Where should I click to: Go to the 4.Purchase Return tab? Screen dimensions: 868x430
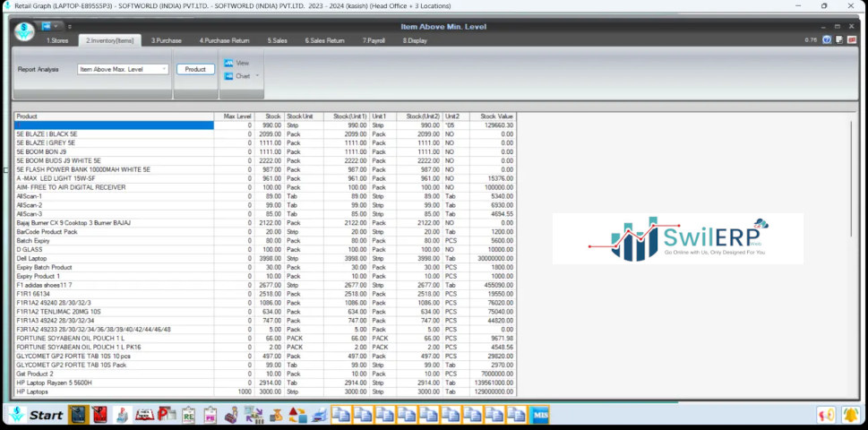pyautogui.click(x=224, y=40)
